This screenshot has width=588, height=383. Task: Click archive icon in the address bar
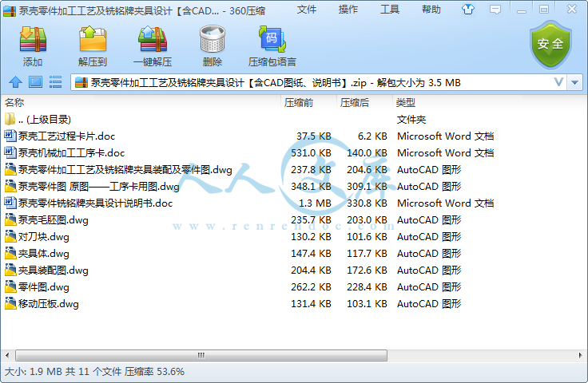pyautogui.click(x=81, y=82)
